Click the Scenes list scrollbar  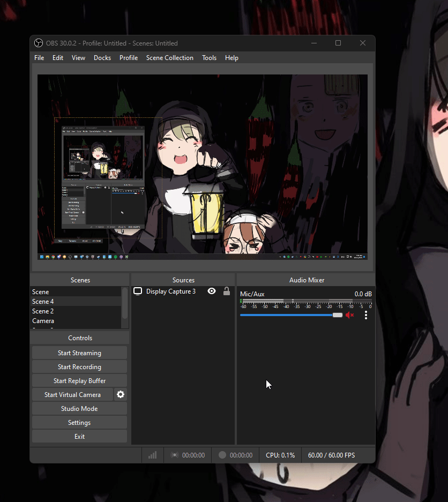[125, 303]
